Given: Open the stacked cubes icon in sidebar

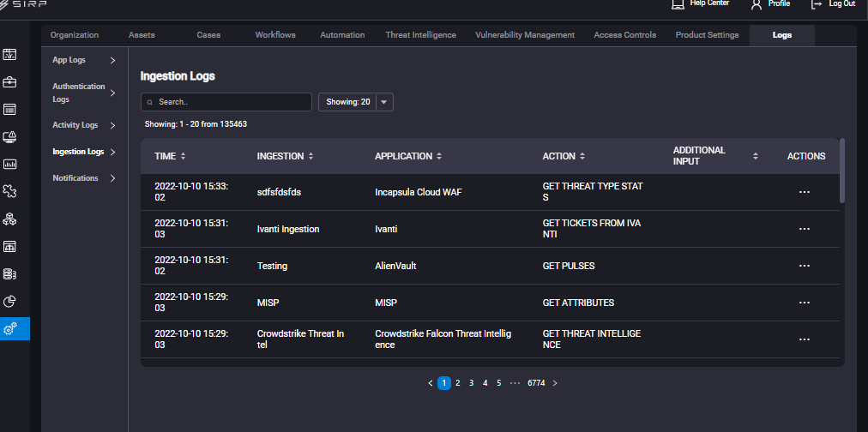Looking at the screenshot, I should click(x=9, y=219).
